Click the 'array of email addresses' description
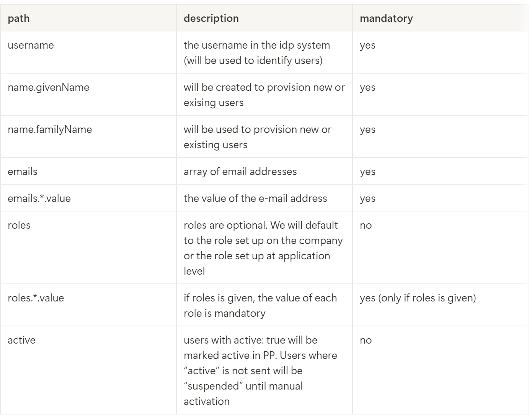The width and height of the screenshot is (532, 416). 240,172
